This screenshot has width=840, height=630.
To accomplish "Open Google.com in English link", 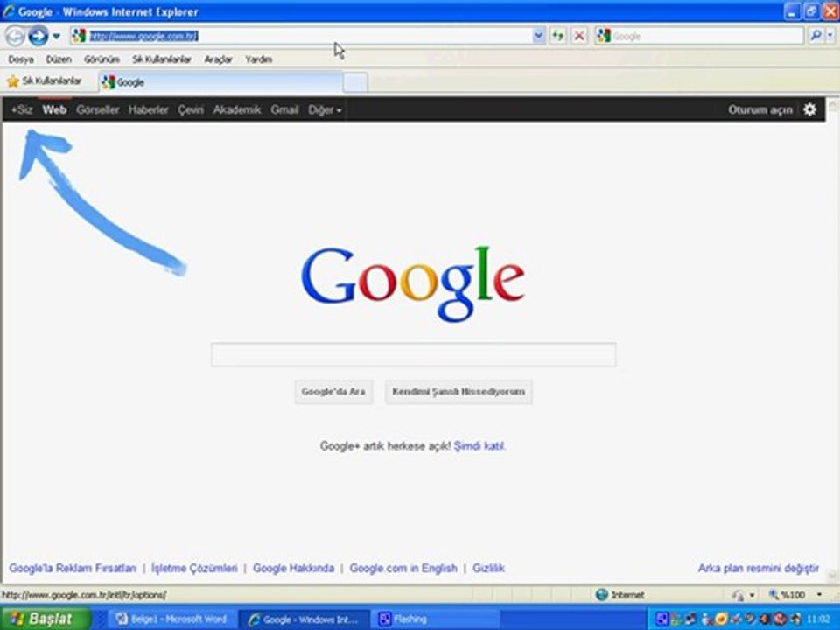I will pyautogui.click(x=403, y=568).
